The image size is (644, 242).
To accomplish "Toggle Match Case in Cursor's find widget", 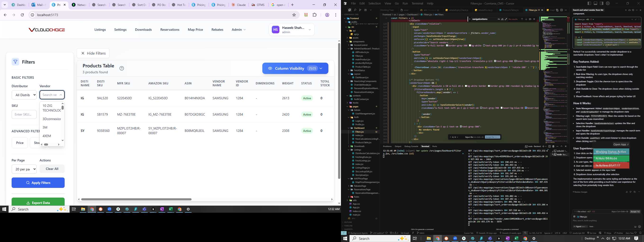I will [x=499, y=19].
